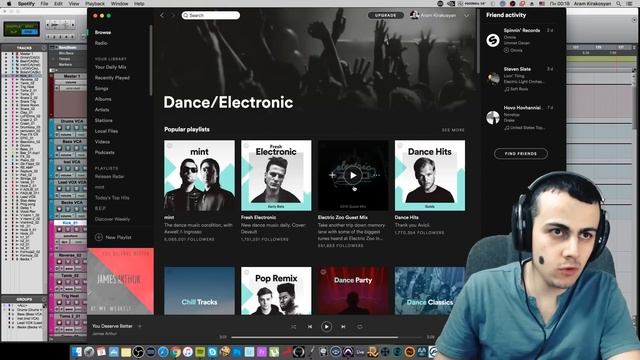This screenshot has width=640, height=360.
Task: Click the FIND FRIENDS button
Action: 520,153
